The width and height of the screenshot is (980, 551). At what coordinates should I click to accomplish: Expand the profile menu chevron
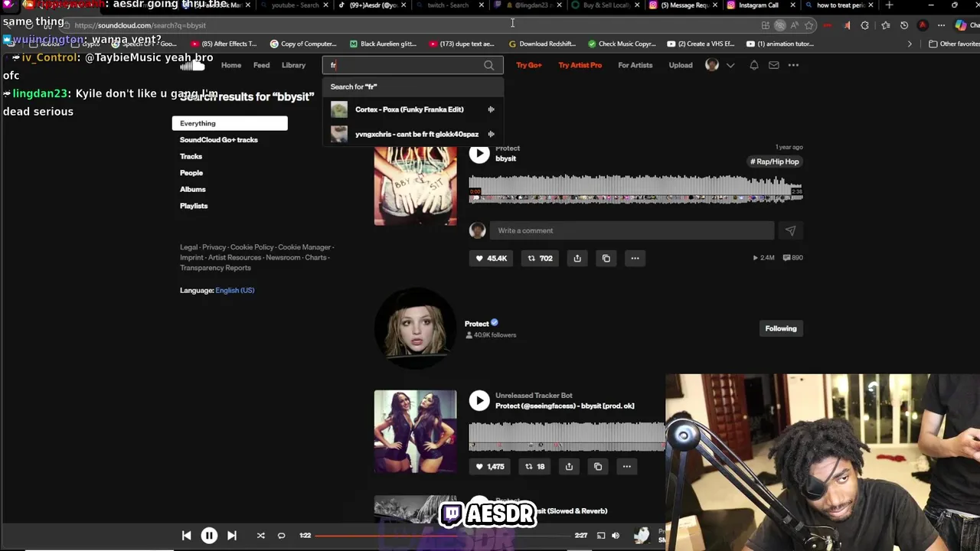point(730,65)
